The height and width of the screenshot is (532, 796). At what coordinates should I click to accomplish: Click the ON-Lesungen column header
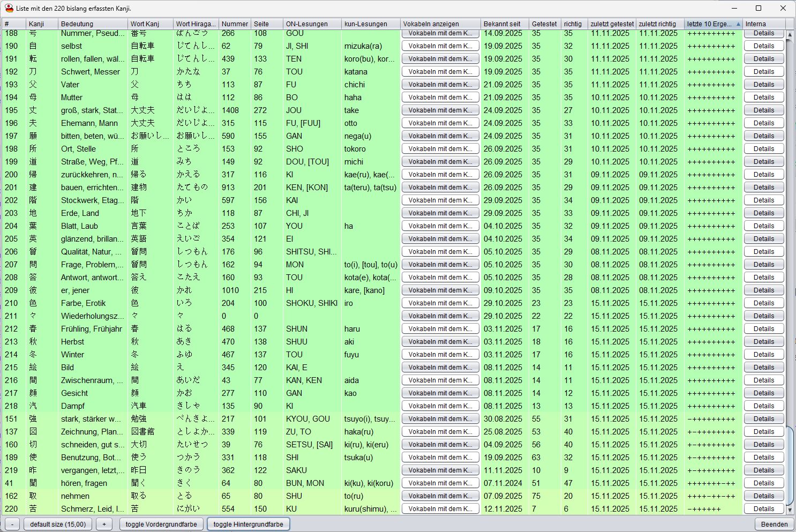pyautogui.click(x=312, y=24)
